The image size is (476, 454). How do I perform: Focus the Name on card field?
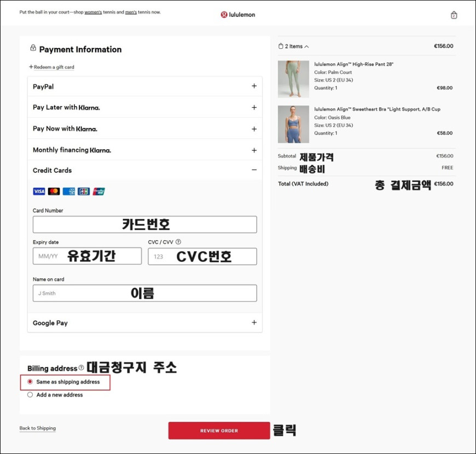(x=145, y=293)
